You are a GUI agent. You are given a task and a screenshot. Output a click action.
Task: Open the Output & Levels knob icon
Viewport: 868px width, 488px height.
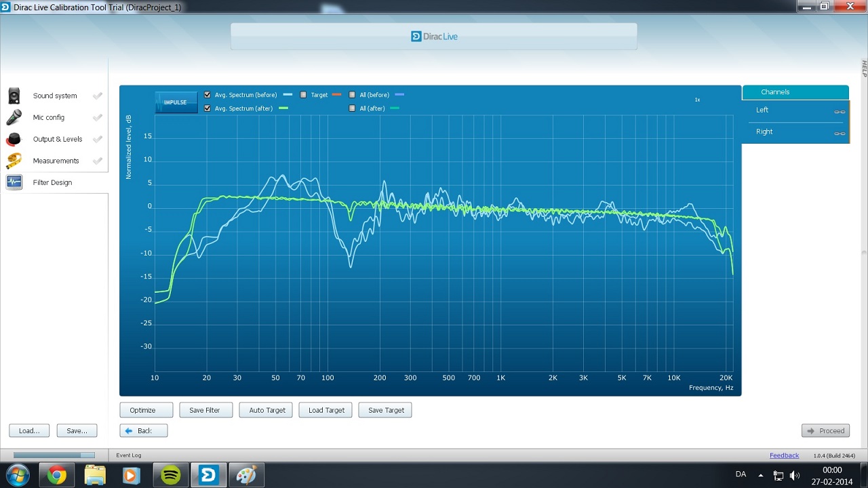pyautogui.click(x=14, y=139)
